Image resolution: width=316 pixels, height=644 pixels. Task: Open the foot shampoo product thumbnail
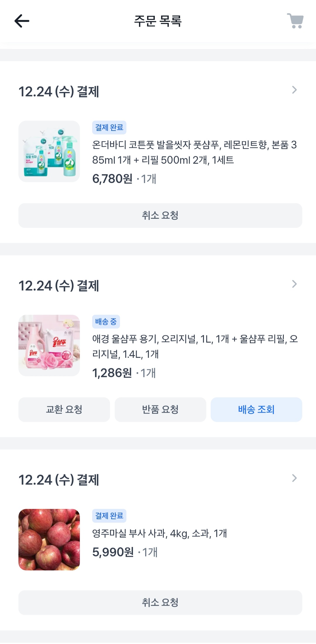tap(49, 151)
